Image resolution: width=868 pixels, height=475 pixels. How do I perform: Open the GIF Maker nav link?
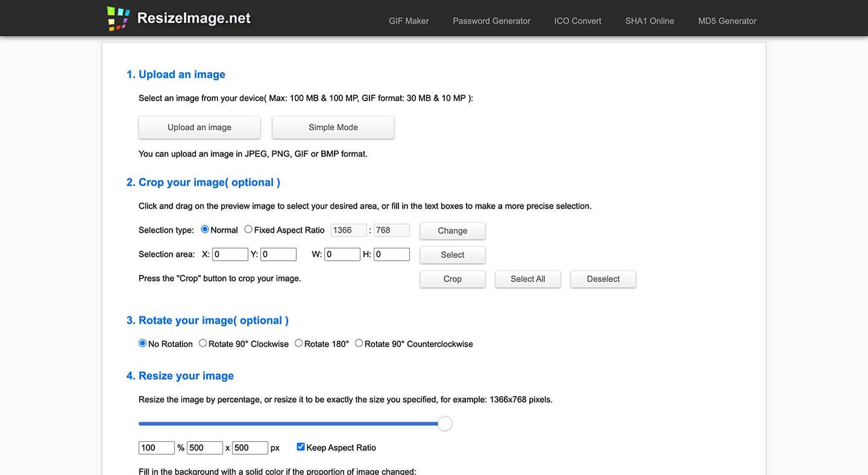[409, 20]
